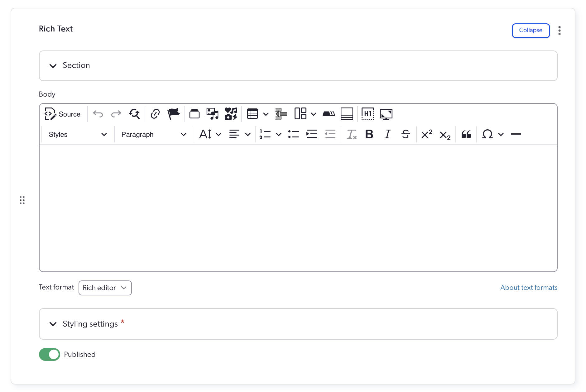586x392 pixels.
Task: Toggle italic formatting
Action: [387, 135]
